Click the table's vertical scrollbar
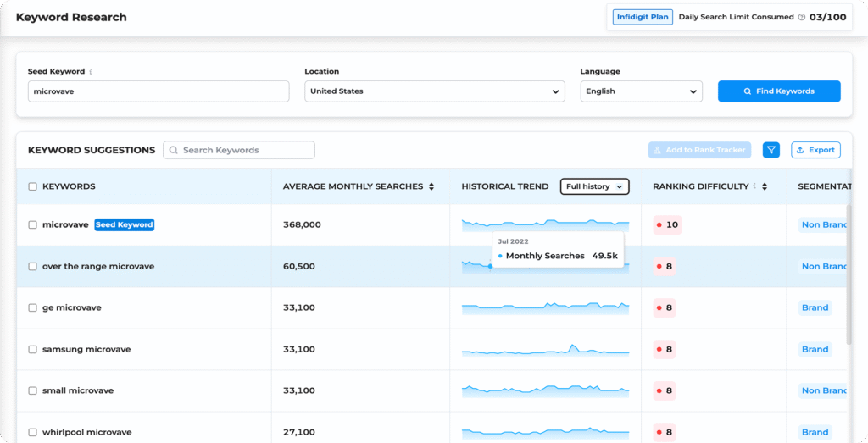 pyautogui.click(x=849, y=275)
